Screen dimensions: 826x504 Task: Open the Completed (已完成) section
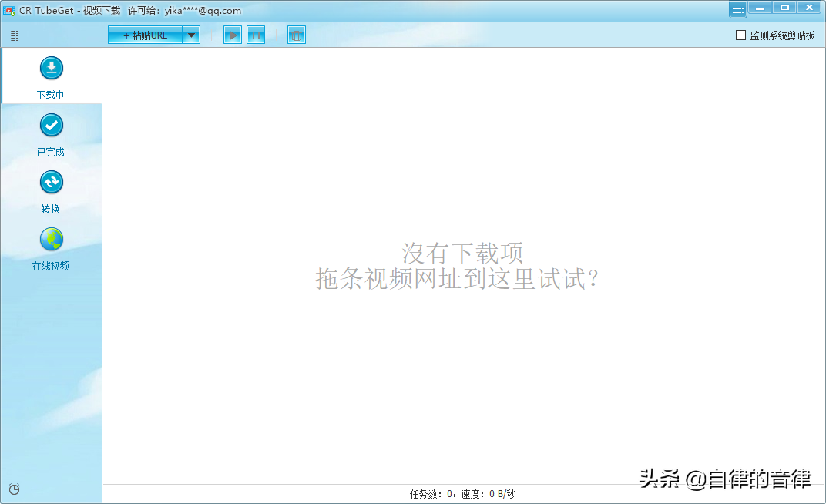coord(51,136)
